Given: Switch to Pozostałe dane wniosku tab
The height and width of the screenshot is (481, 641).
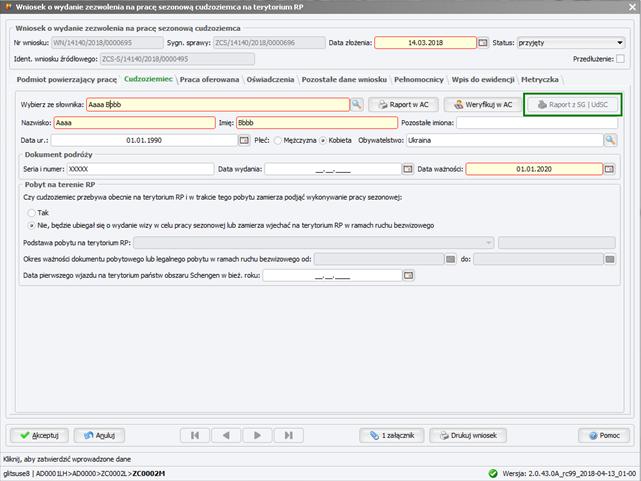Looking at the screenshot, I should pos(344,80).
